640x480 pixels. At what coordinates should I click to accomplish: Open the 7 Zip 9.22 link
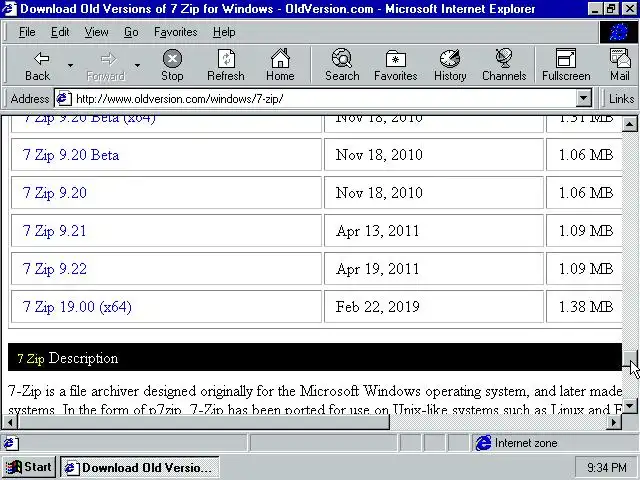(x=55, y=269)
